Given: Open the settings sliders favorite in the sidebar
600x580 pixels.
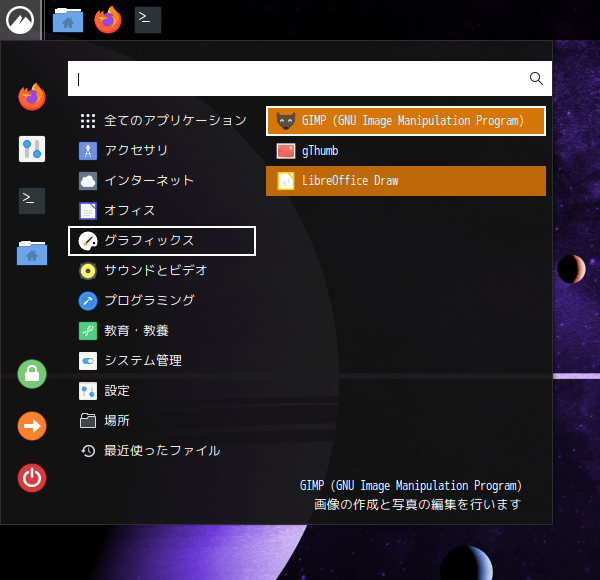Looking at the screenshot, I should 32,149.
